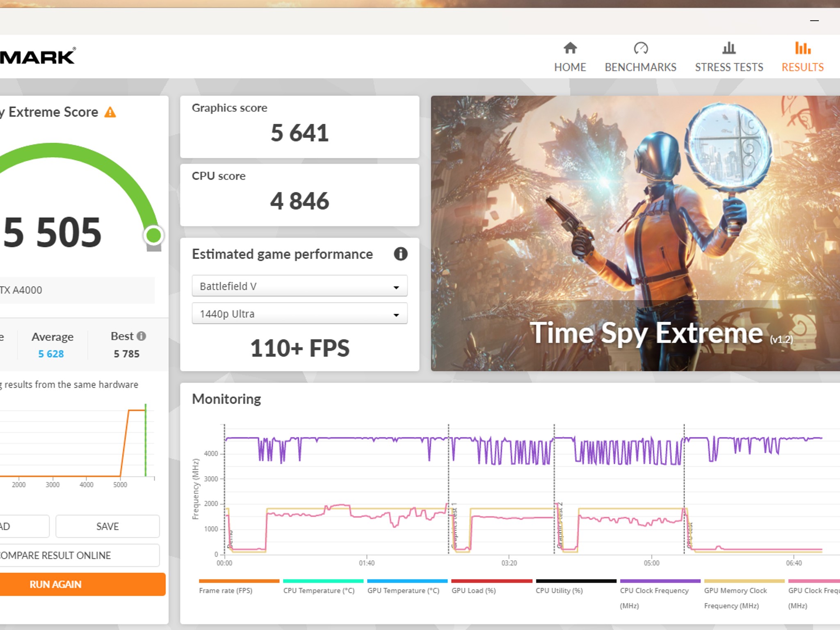Click the 01:40 time label on chart
Image resolution: width=840 pixels, height=630 pixels.
pyautogui.click(x=367, y=563)
